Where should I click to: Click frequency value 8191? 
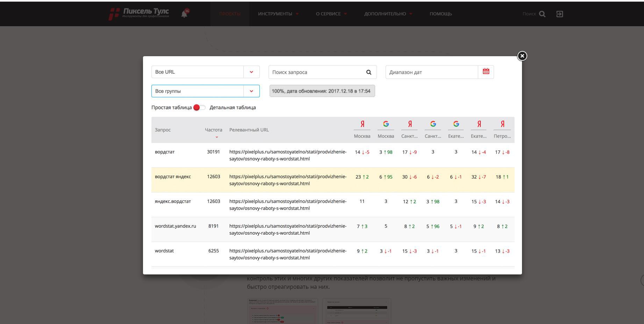[213, 226]
